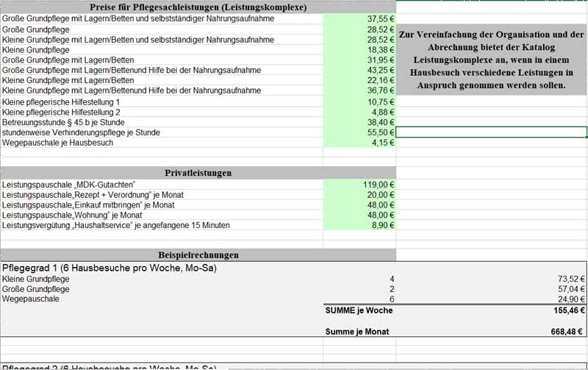Select the 668,48 € monthly total
The image size is (588, 370).
pyautogui.click(x=567, y=332)
